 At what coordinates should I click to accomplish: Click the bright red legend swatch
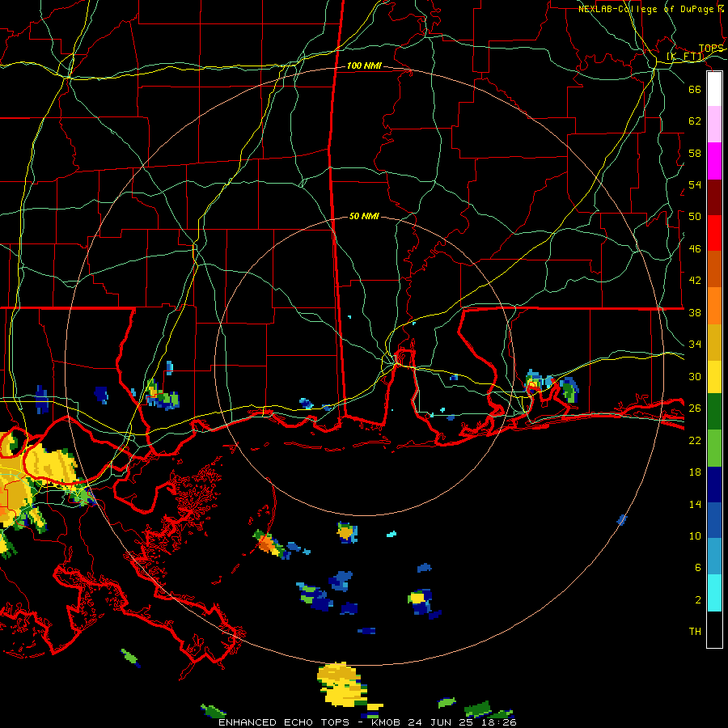[x=714, y=233]
